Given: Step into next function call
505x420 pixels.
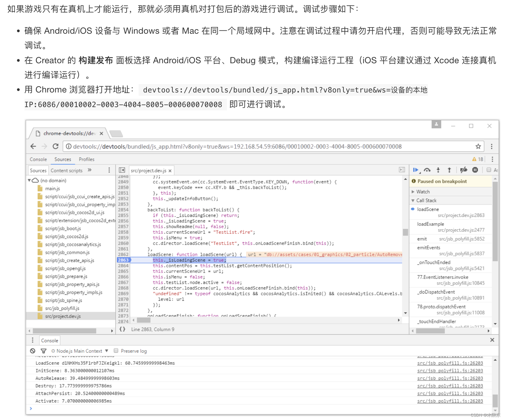Looking at the screenshot, I should [438, 170].
